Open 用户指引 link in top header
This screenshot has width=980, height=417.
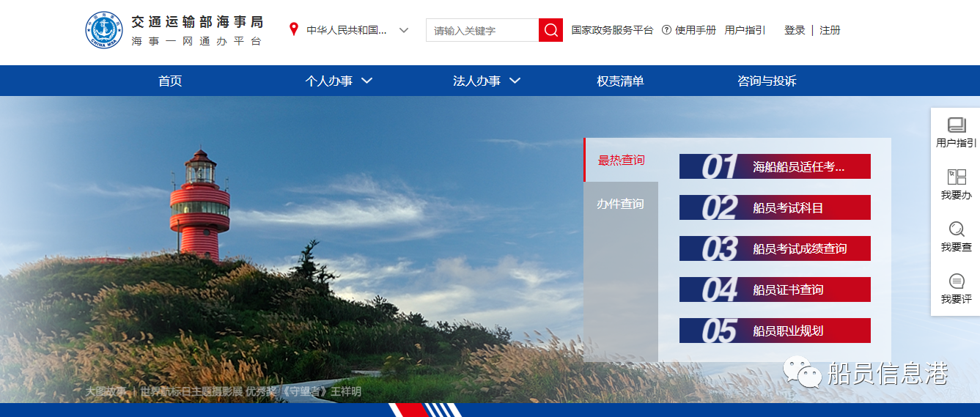coord(745,30)
